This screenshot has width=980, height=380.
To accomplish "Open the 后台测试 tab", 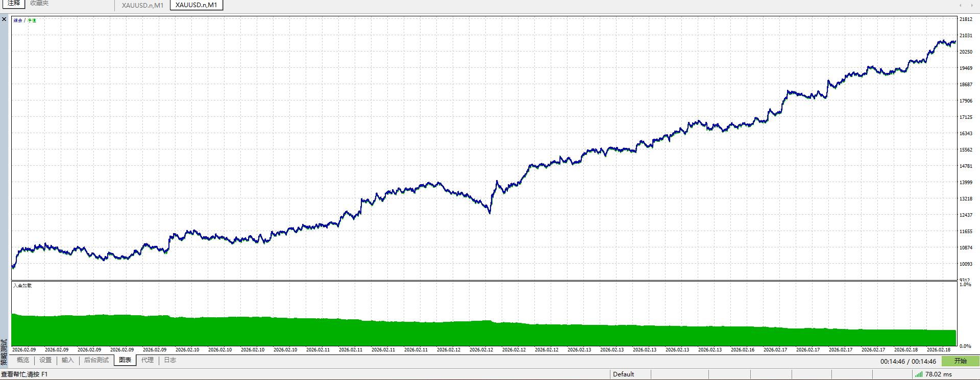I will pyautogui.click(x=96, y=360).
